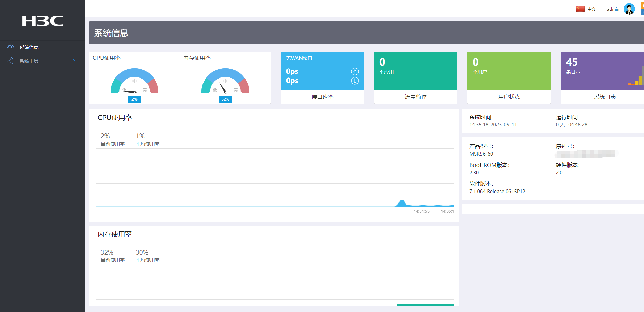The width and height of the screenshot is (644, 312).
Task: Expand the 系统工具 submenu chevron
Action: point(74,61)
